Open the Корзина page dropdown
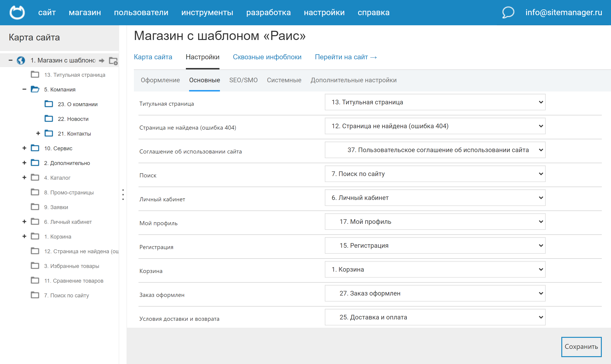 point(435,270)
